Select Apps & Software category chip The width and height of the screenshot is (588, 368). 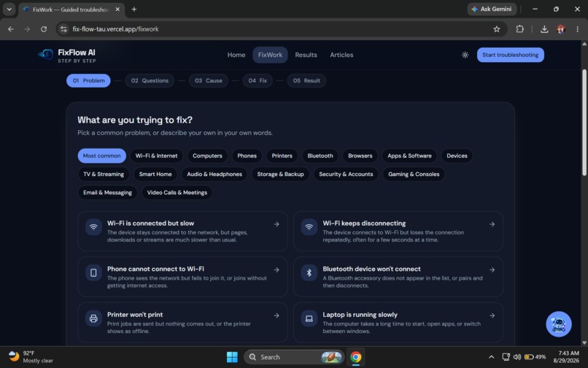tap(409, 156)
